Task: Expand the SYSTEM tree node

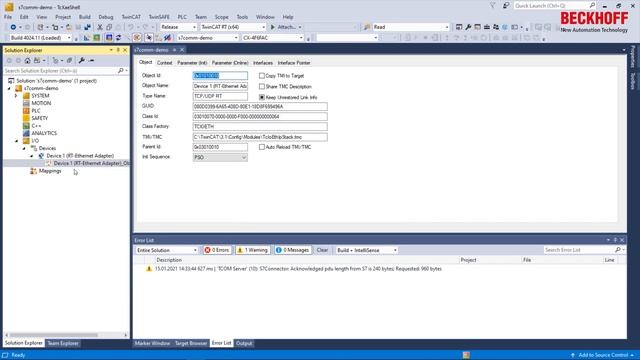Action: [17, 96]
